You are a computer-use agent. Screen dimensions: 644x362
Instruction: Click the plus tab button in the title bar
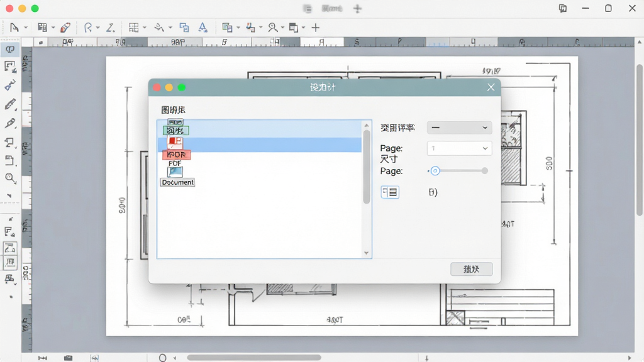pyautogui.click(x=357, y=9)
